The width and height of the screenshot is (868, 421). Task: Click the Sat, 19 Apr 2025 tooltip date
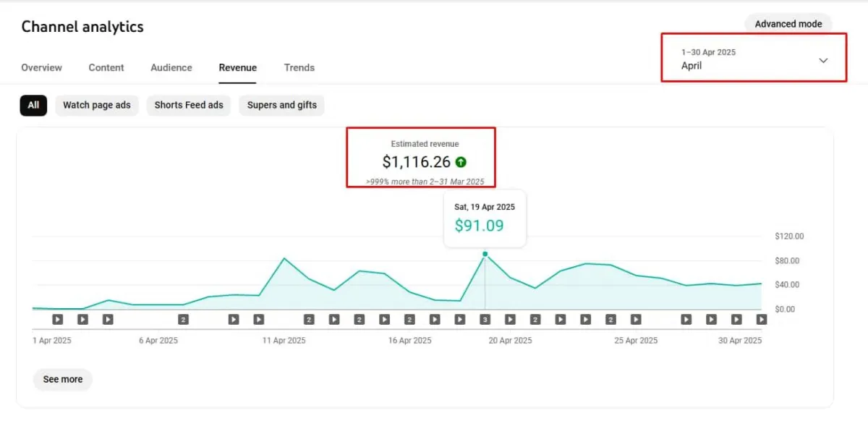485,207
